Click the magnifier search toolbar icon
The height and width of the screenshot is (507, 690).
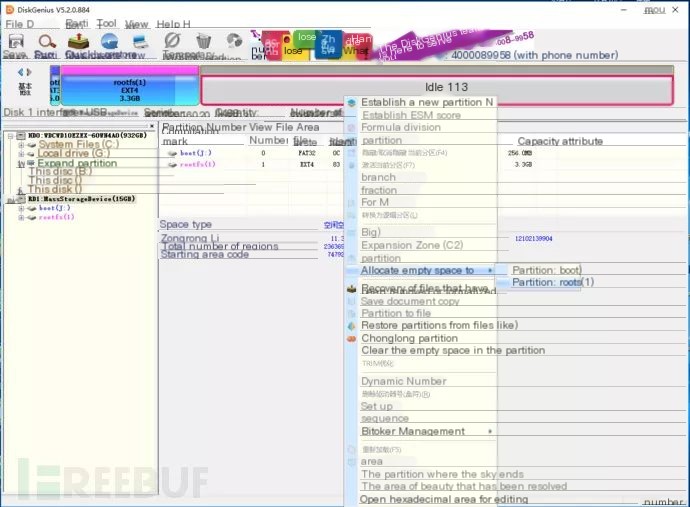pyautogui.click(x=46, y=42)
